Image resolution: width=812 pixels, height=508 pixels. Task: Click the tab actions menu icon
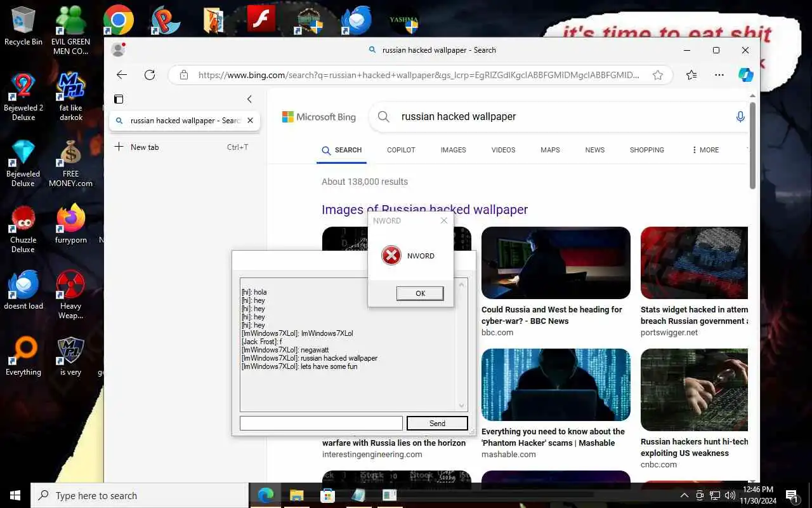119,99
